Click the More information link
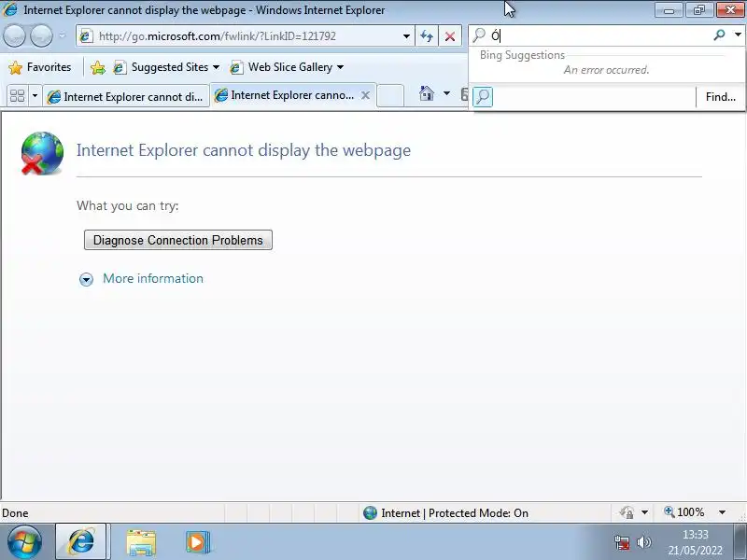 153,278
